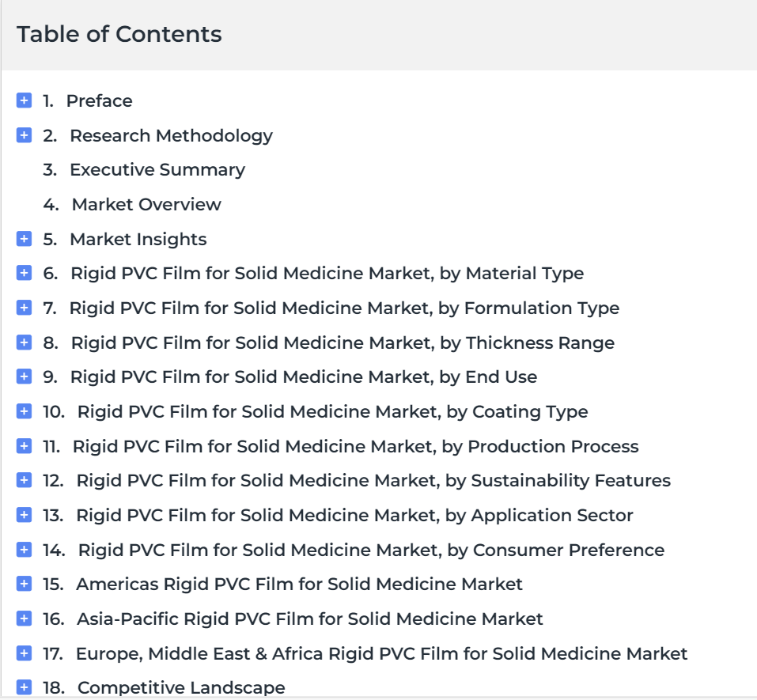757x700 pixels.
Task: Click plus icon for Production Process
Action: point(25,446)
